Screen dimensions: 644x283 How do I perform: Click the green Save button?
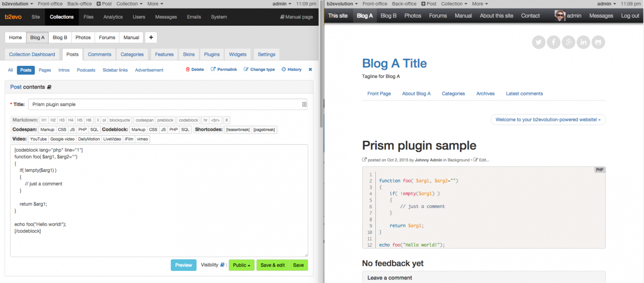298,265
